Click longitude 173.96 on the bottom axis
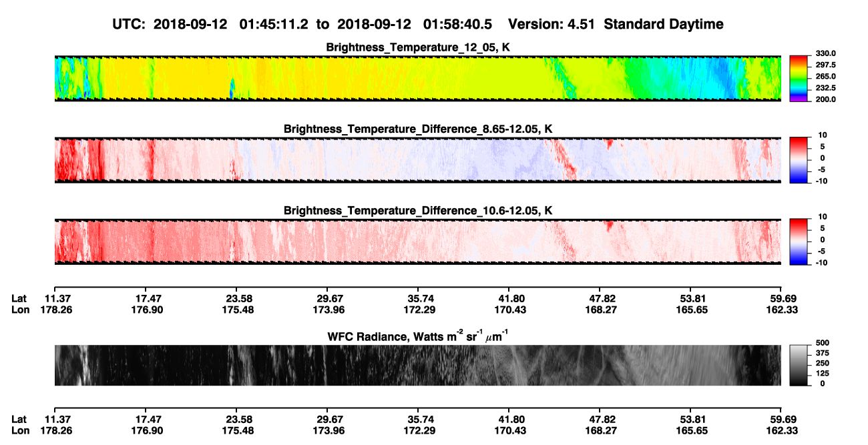The width and height of the screenshot is (868, 445). 330,431
